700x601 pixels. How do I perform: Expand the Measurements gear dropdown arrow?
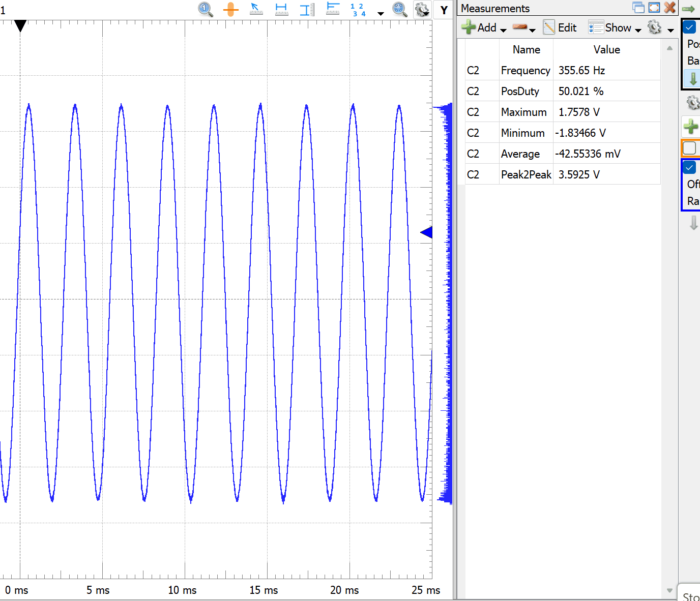tap(670, 30)
